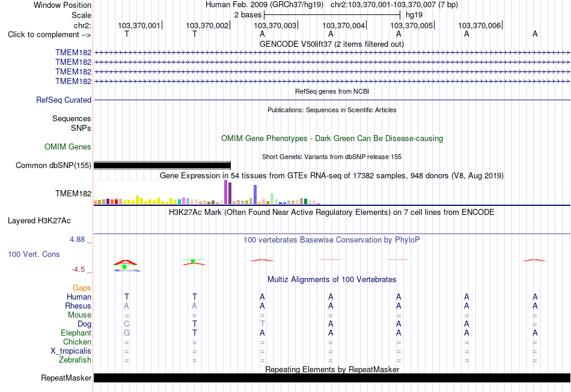Click the GENCODE V50lift37 track title
The image size is (571, 392).
pyautogui.click(x=332, y=44)
